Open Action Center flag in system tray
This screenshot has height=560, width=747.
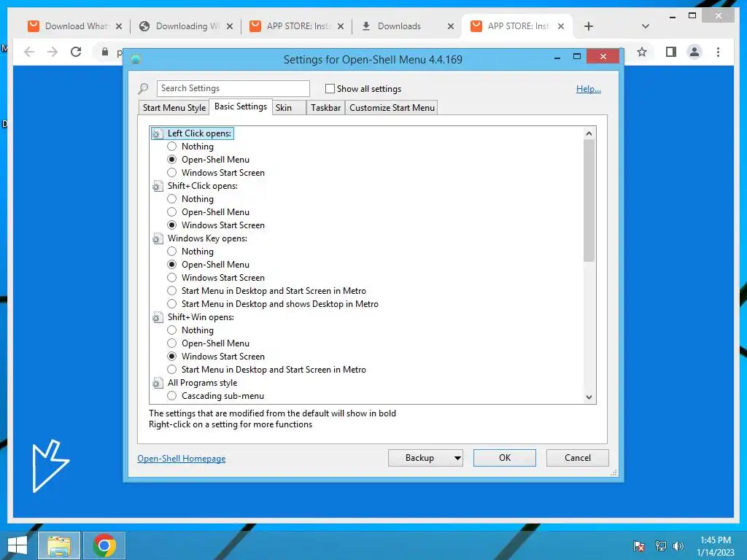pos(639,545)
